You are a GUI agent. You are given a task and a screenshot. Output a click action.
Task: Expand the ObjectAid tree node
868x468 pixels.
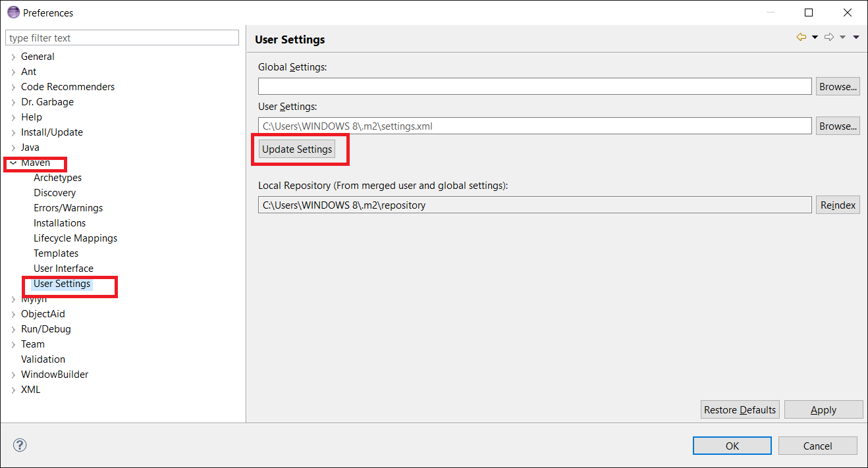tap(13, 314)
